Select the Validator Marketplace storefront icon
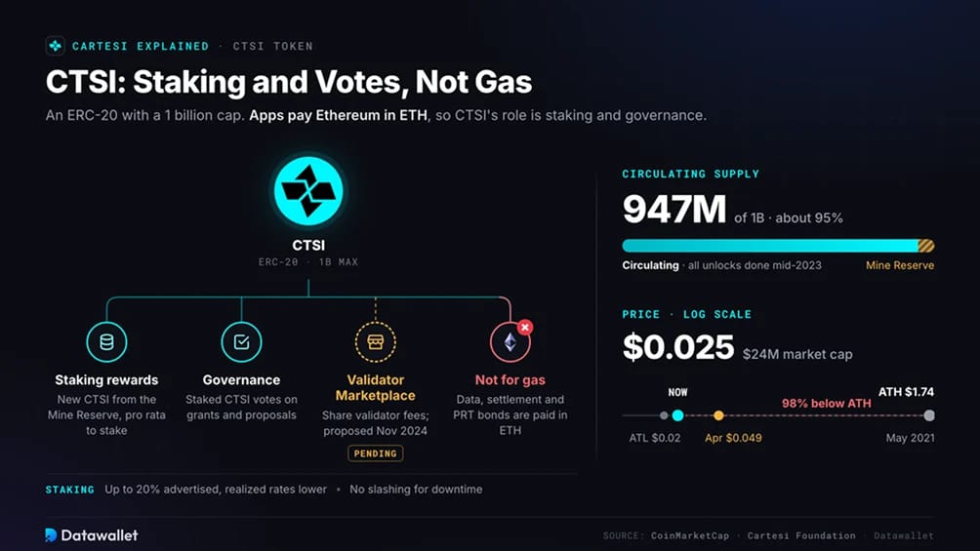 coord(376,341)
